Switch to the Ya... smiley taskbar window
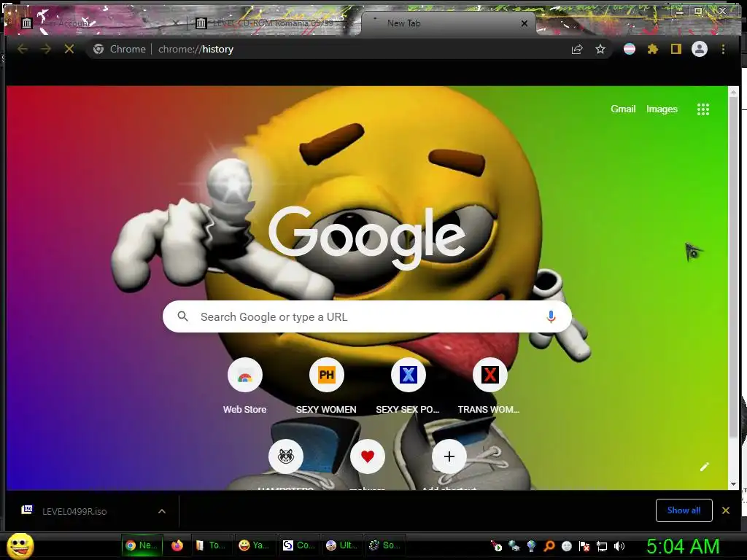 click(255, 545)
